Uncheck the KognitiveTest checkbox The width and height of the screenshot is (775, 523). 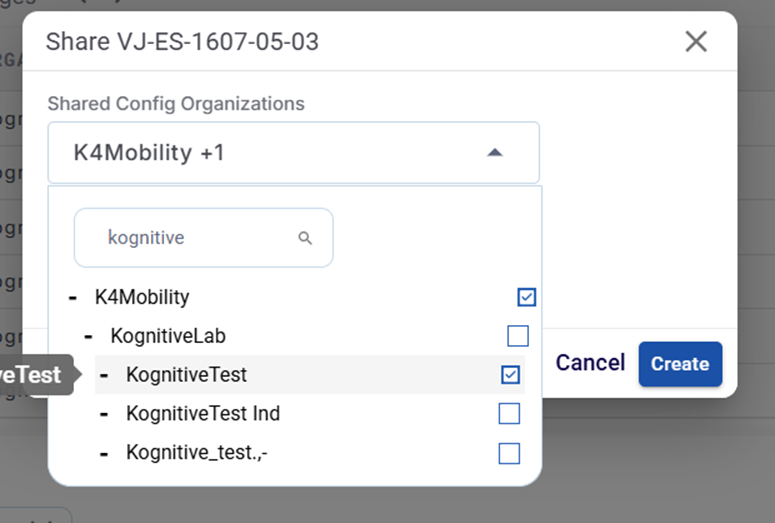click(510, 375)
